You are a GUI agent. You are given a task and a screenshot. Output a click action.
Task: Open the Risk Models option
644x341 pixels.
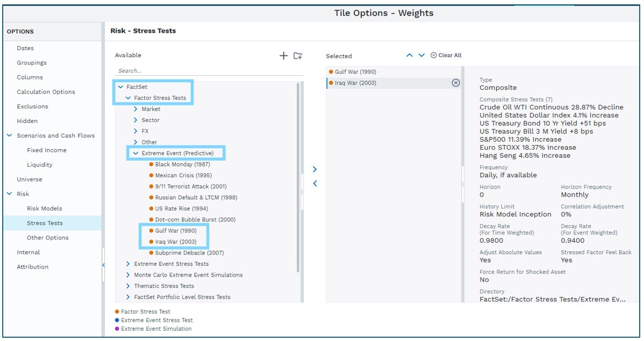pos(45,208)
